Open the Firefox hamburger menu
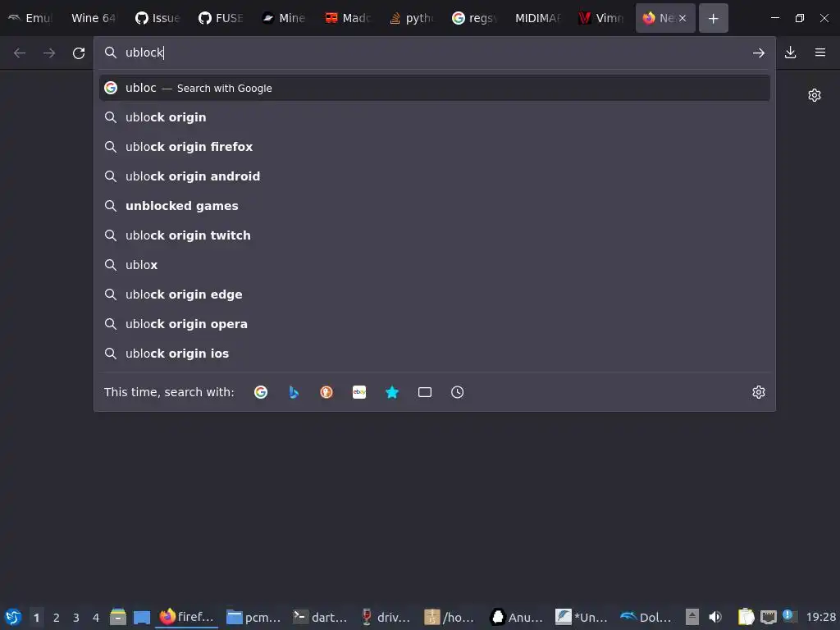Image resolution: width=840 pixels, height=630 pixels. tap(820, 52)
